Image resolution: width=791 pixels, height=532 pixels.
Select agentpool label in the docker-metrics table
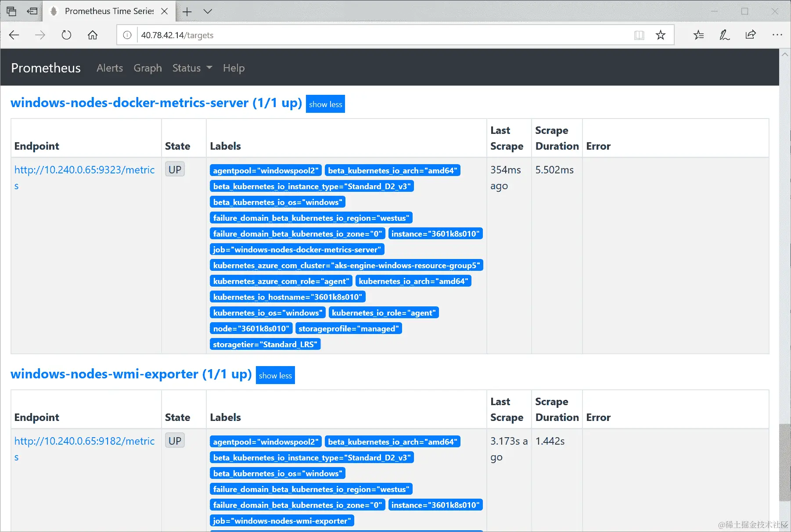[x=266, y=170]
